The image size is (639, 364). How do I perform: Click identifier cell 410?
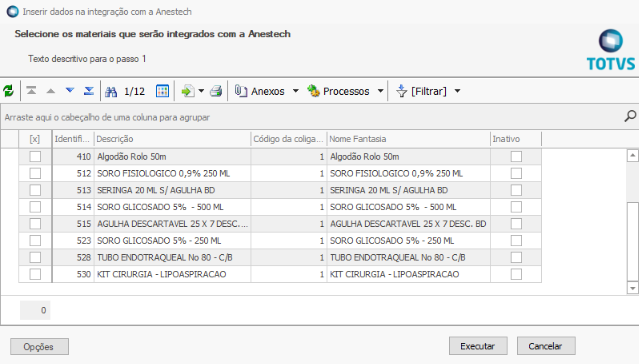tap(73, 157)
